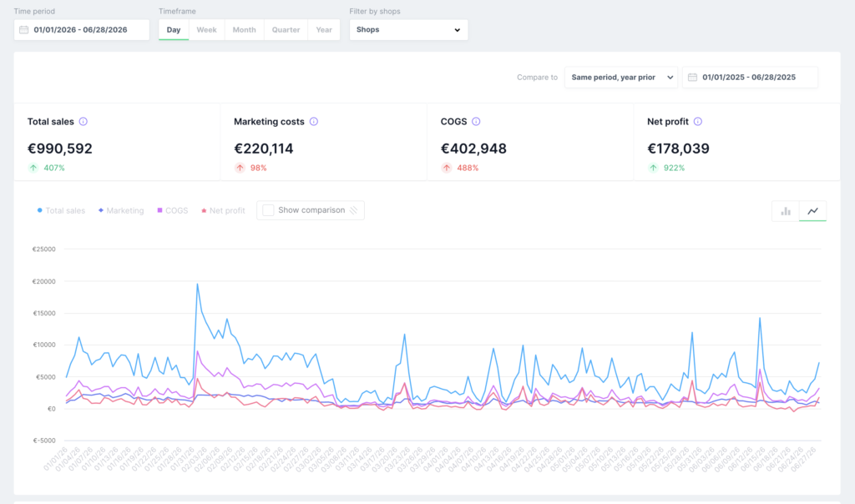
Task: Enable the Show comparison checkbox
Action: pos(268,210)
